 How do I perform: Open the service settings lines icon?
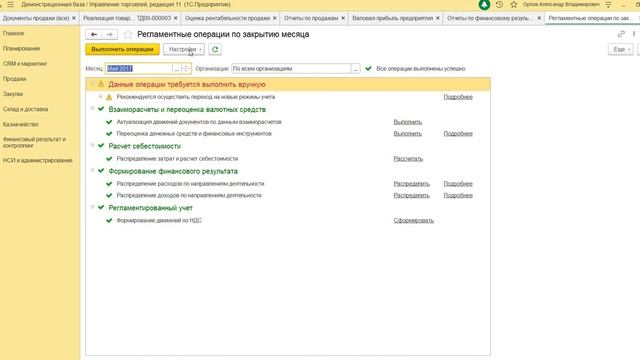[608, 4]
